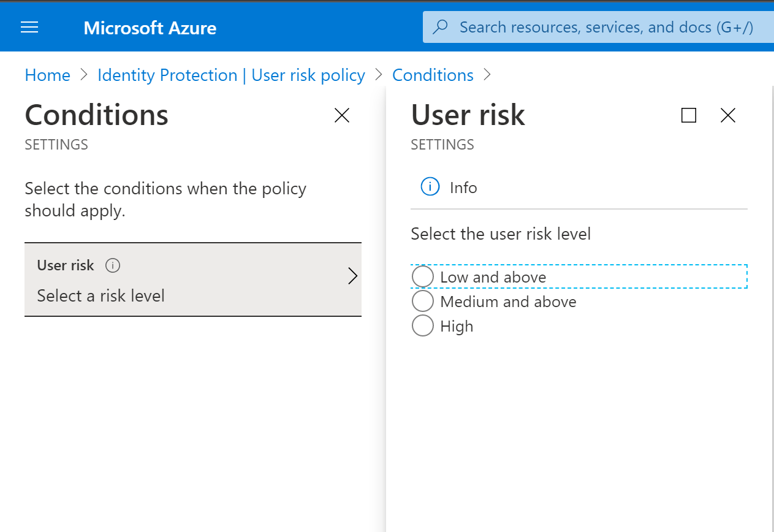Open the Azure portal hamburger menu
The width and height of the screenshot is (774, 532).
click(x=29, y=28)
